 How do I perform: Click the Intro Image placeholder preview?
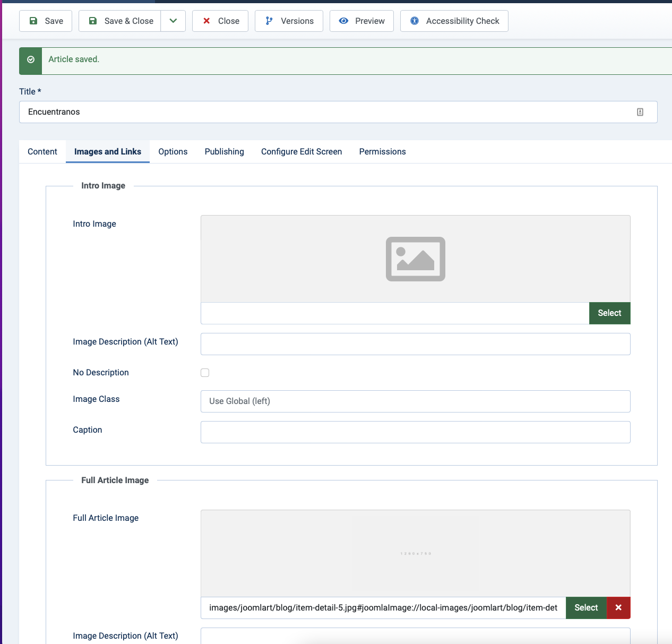[x=415, y=259]
